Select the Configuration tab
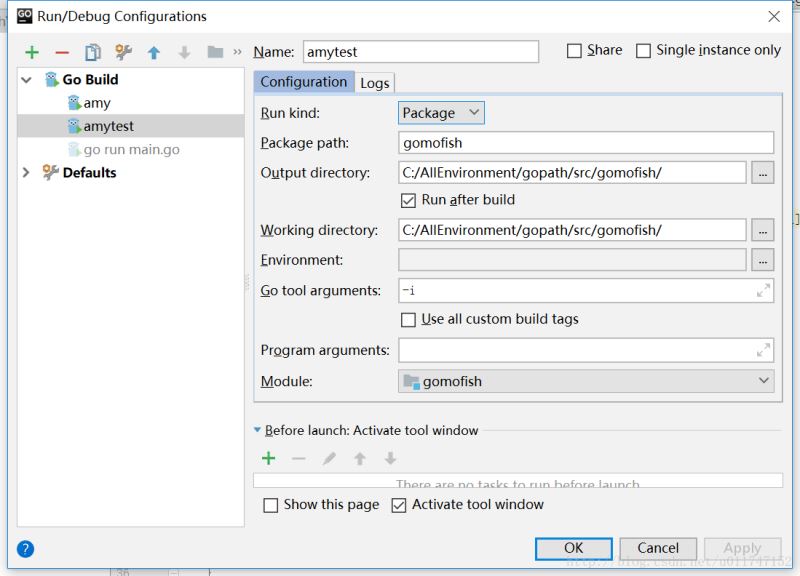 click(x=304, y=82)
